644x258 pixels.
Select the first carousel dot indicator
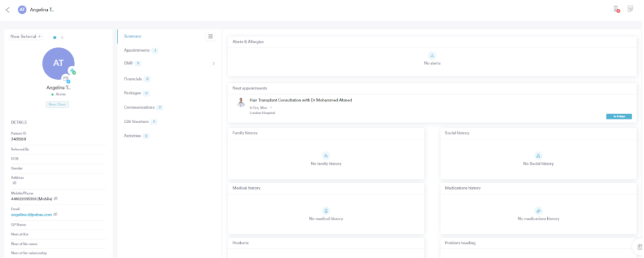[55, 38]
